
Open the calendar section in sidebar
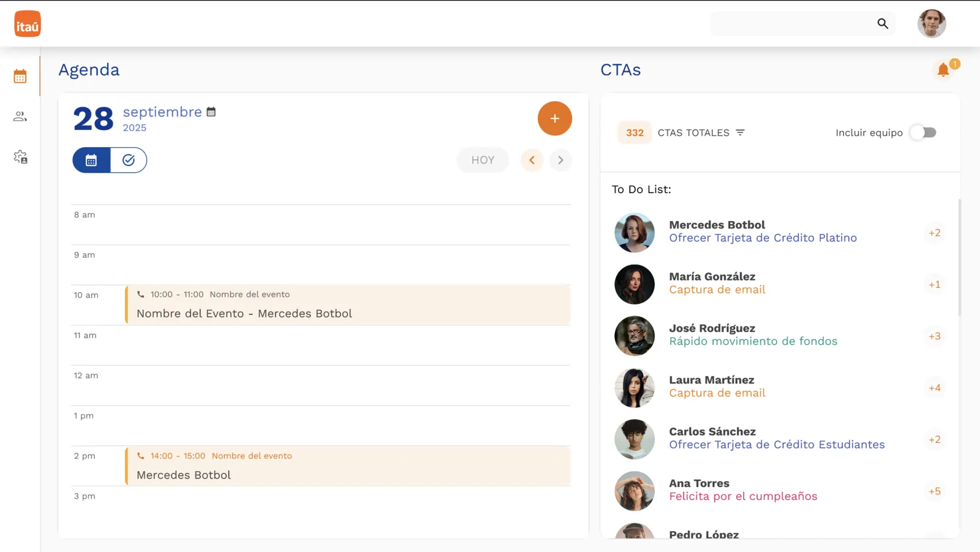click(20, 77)
